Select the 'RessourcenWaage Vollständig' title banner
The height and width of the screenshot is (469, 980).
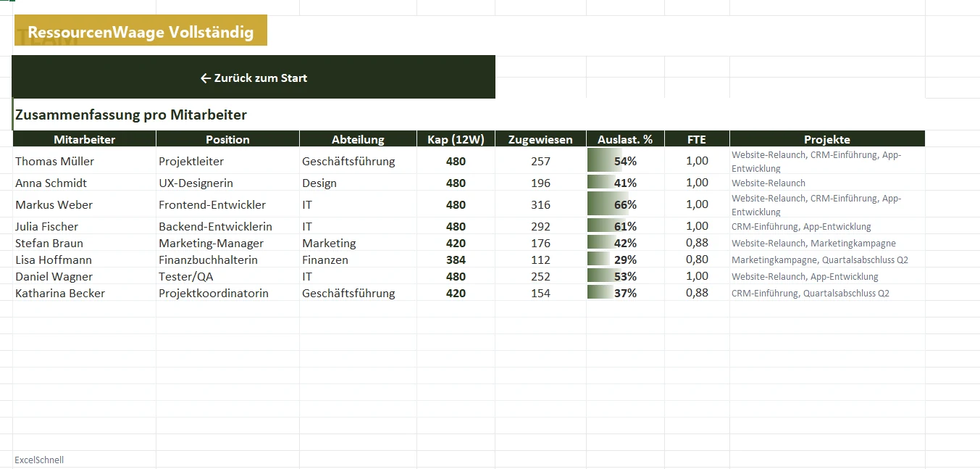tap(141, 30)
